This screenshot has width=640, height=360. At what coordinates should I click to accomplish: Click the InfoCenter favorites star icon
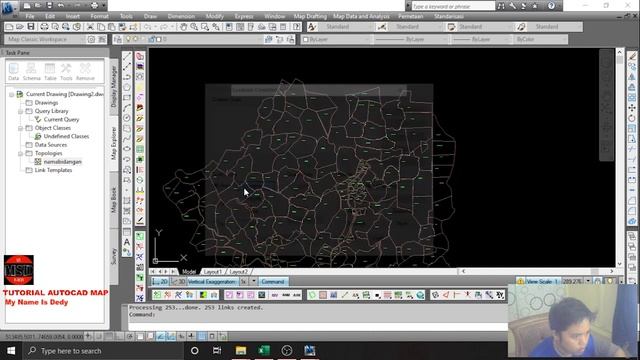(535, 6)
